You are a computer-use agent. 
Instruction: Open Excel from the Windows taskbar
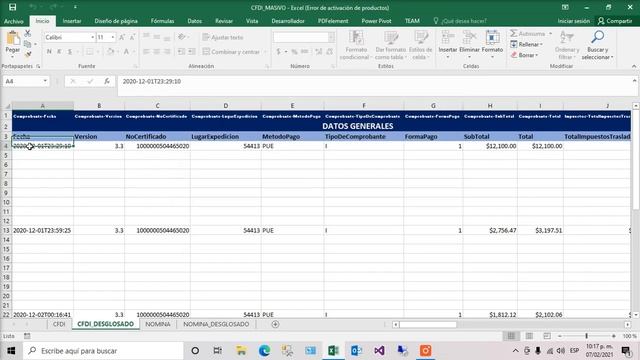pos(333,351)
